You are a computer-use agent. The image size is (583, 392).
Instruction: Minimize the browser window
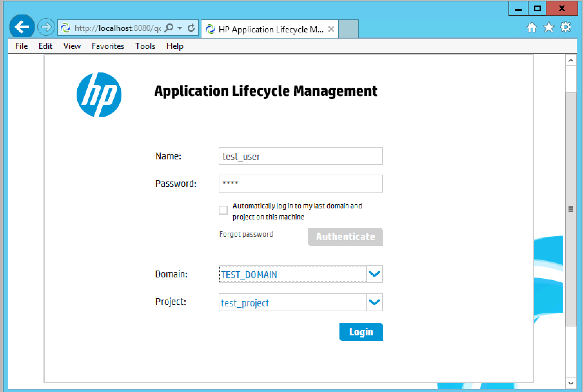pos(518,9)
